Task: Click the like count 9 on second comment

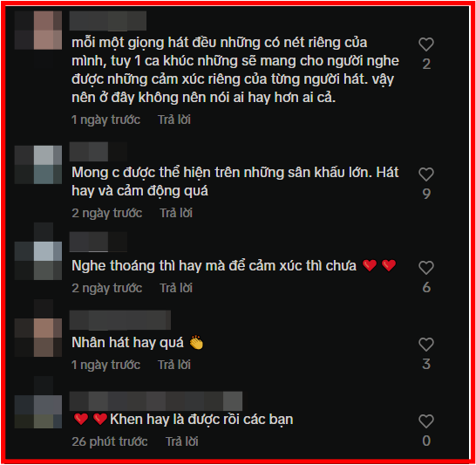Action: tap(426, 194)
